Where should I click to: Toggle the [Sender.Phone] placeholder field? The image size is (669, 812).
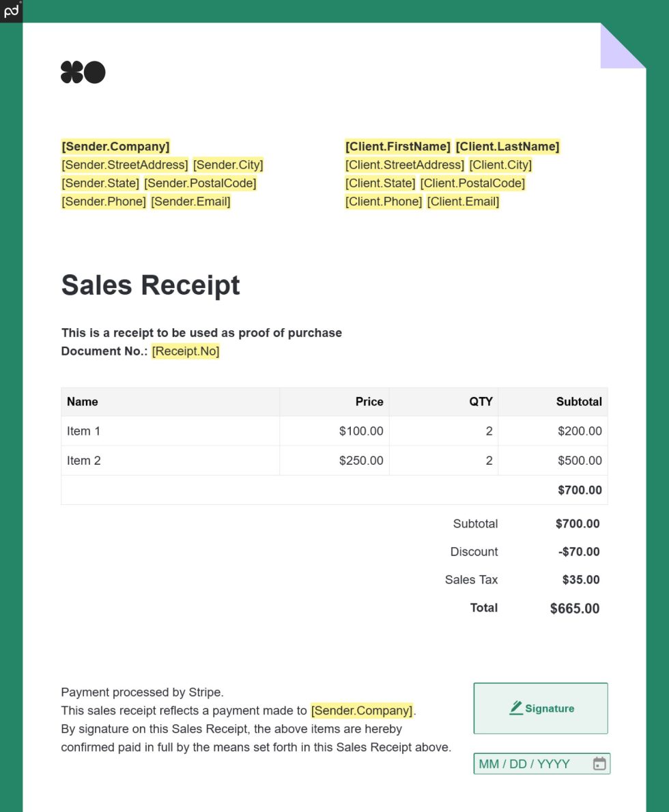coord(103,201)
